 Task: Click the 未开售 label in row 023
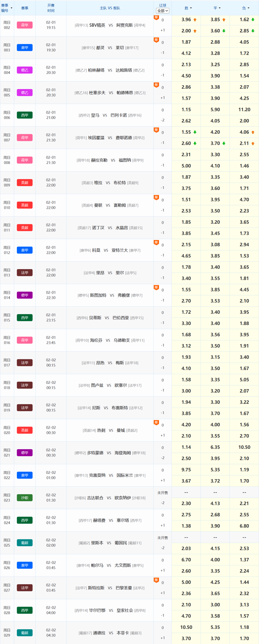163,493
